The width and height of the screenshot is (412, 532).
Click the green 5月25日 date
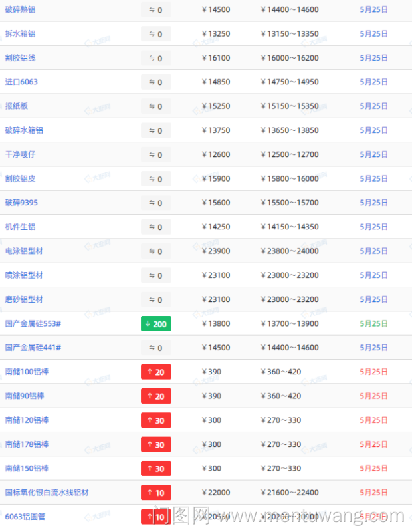tap(373, 323)
